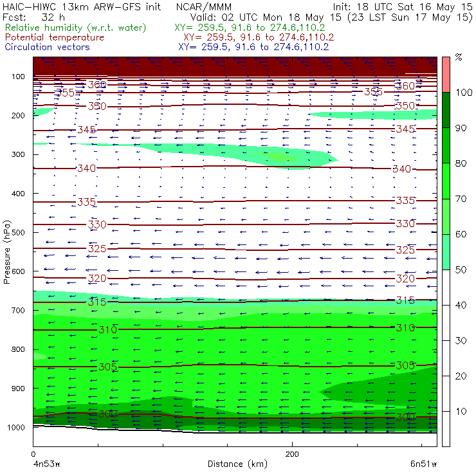Screen dimensions: 476x476
Task: Click the pink above-100% colorbar segment
Action: click(446, 75)
